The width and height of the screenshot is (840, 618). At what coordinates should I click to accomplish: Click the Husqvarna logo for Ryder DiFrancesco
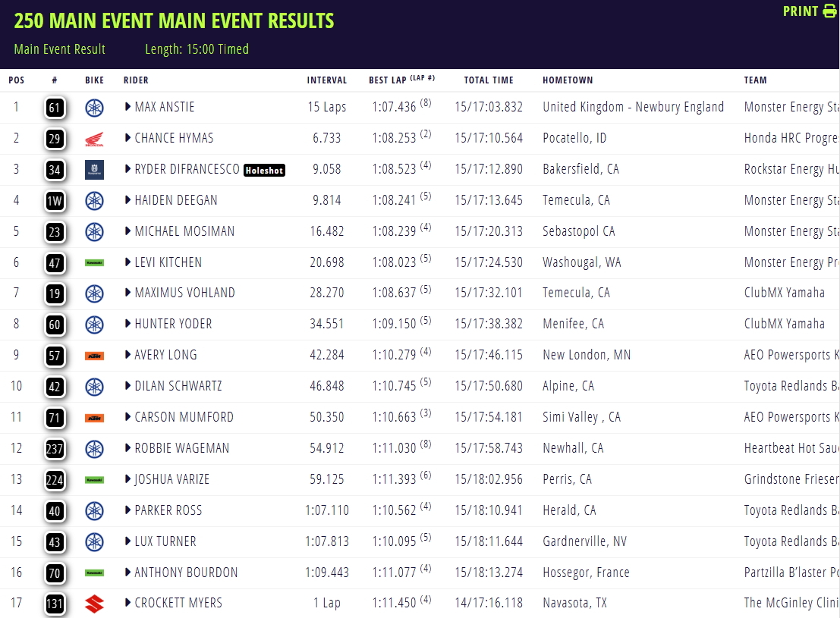click(x=94, y=170)
